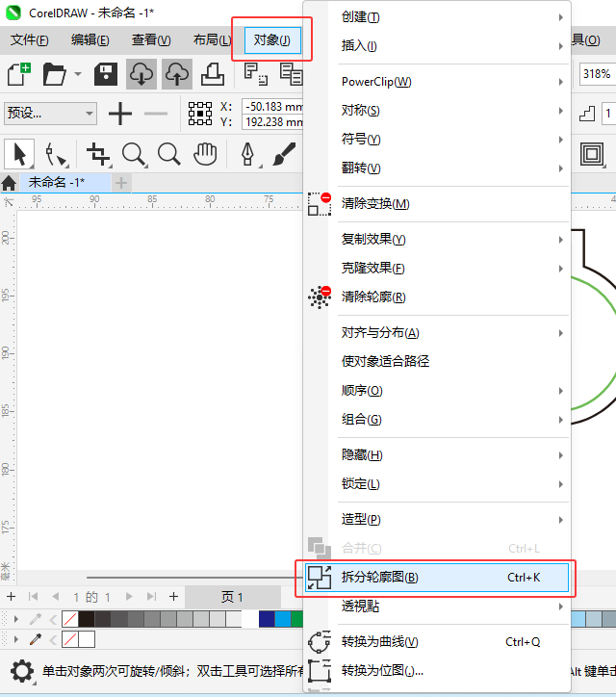Expand the color palette flyout arrow

[16, 618]
